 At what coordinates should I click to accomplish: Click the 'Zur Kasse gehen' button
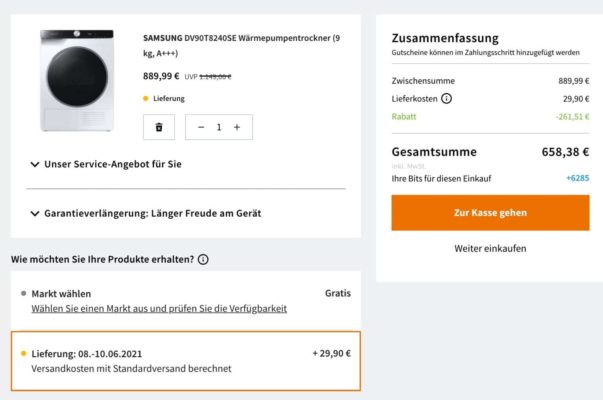(490, 213)
